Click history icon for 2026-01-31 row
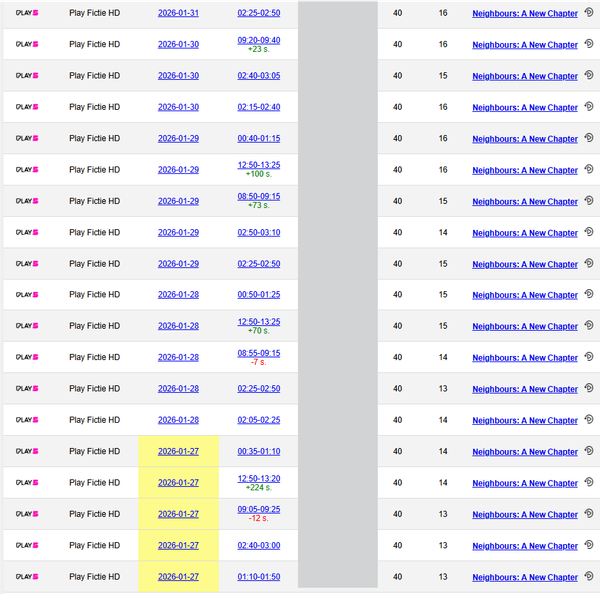The height and width of the screenshot is (594, 600). 588,13
